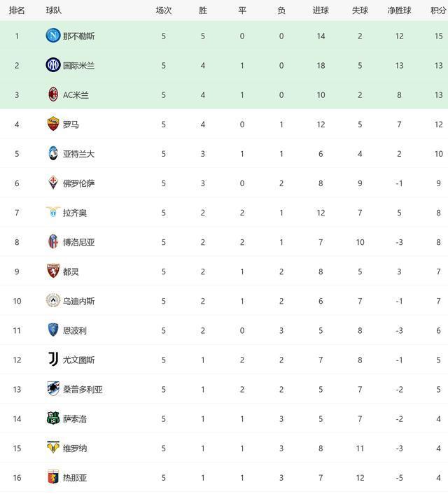Click the Inter Milan (国际米兰) logo
448x494 pixels.
[53, 65]
